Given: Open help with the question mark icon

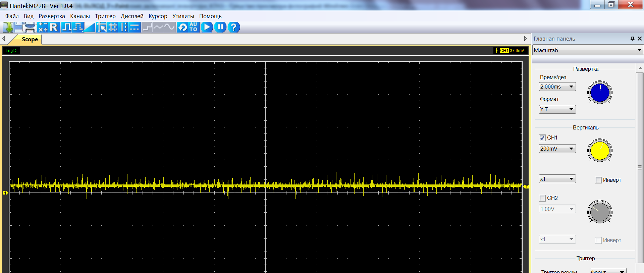Looking at the screenshot, I should (234, 27).
